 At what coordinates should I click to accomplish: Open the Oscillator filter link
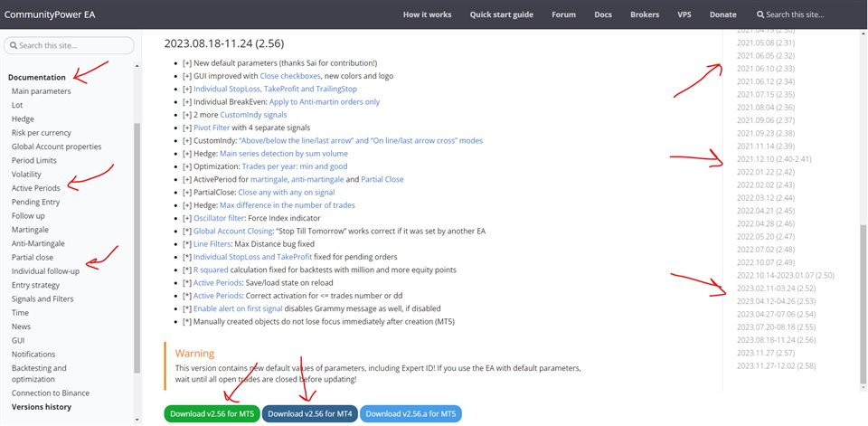219,218
